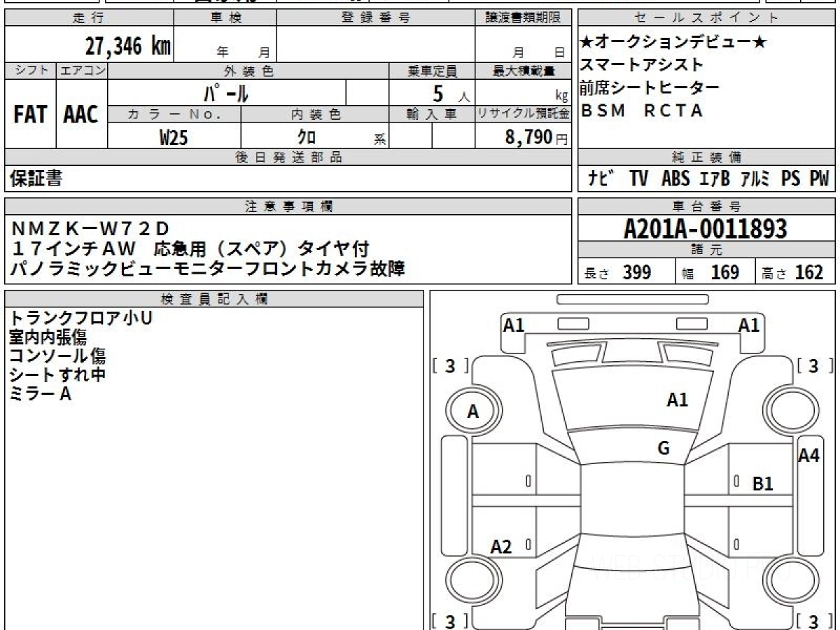Select the セールスポイント header

point(706,18)
